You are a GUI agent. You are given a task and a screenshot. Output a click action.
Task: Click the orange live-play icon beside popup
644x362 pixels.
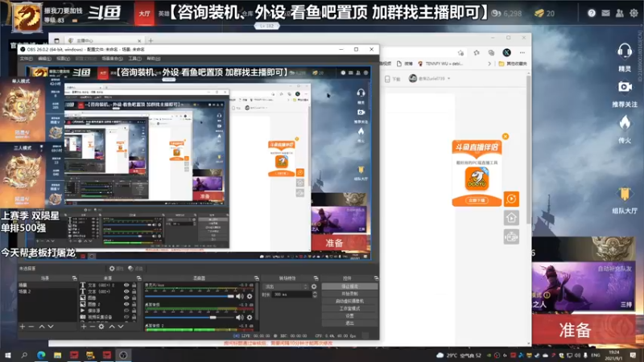[511, 199]
